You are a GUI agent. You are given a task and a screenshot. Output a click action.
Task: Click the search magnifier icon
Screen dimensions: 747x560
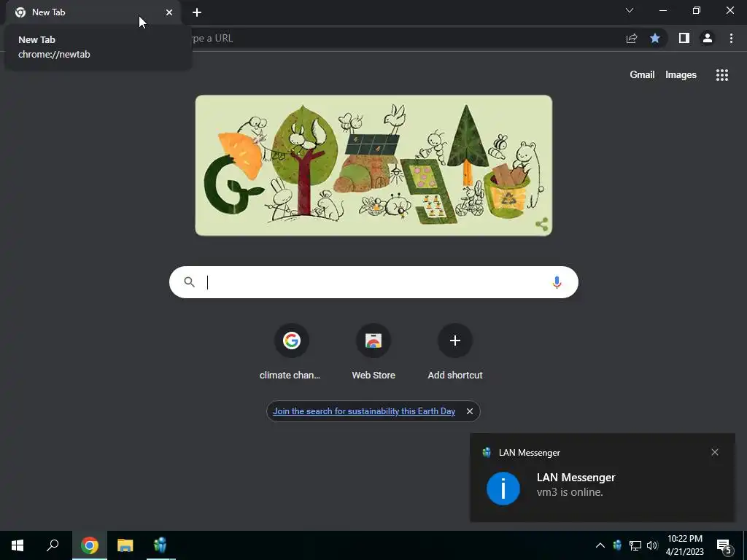pos(189,282)
